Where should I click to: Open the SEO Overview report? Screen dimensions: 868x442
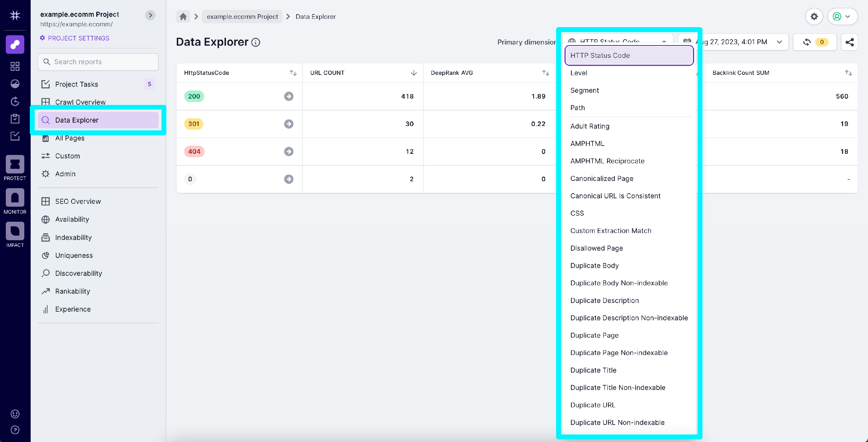pos(78,201)
